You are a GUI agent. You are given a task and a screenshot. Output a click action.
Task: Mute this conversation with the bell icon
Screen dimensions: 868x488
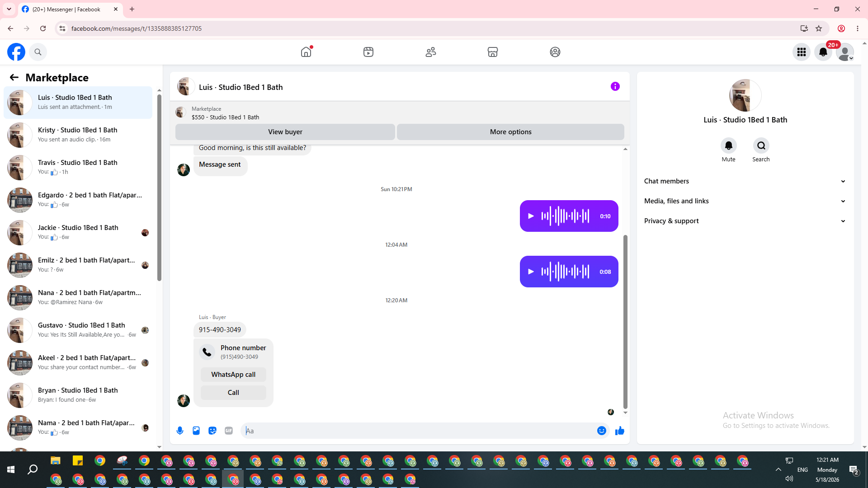pos(729,145)
